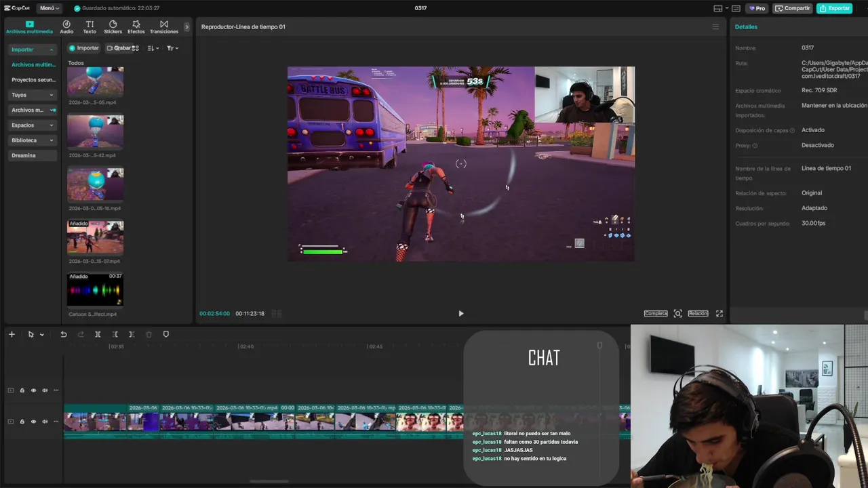This screenshot has height=488, width=868.
Task: Click the delete trash icon in timeline
Action: (x=149, y=334)
